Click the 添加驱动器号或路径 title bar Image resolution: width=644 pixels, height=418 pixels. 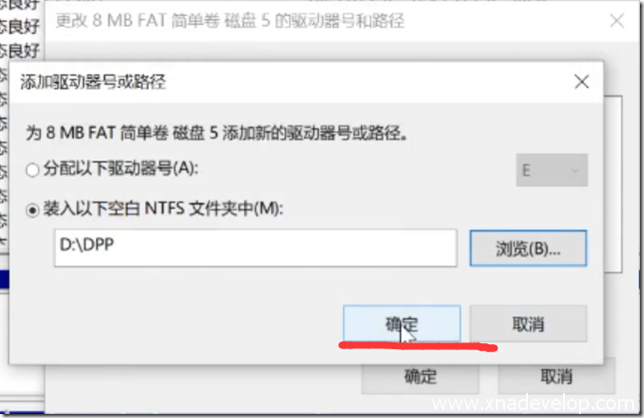(x=288, y=82)
